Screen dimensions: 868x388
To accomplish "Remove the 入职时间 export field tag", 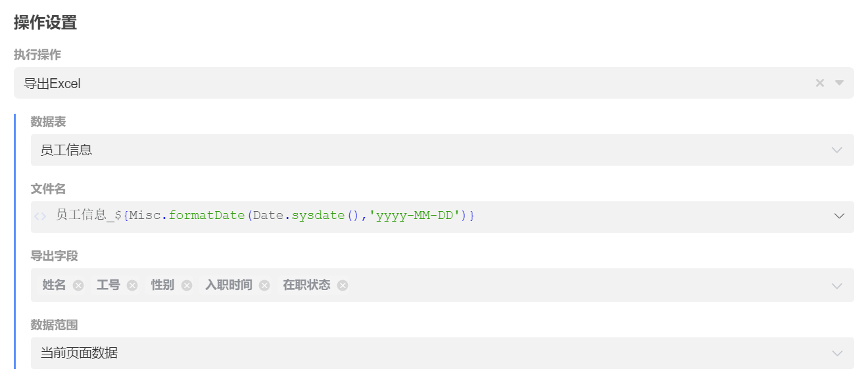I will click(x=264, y=285).
